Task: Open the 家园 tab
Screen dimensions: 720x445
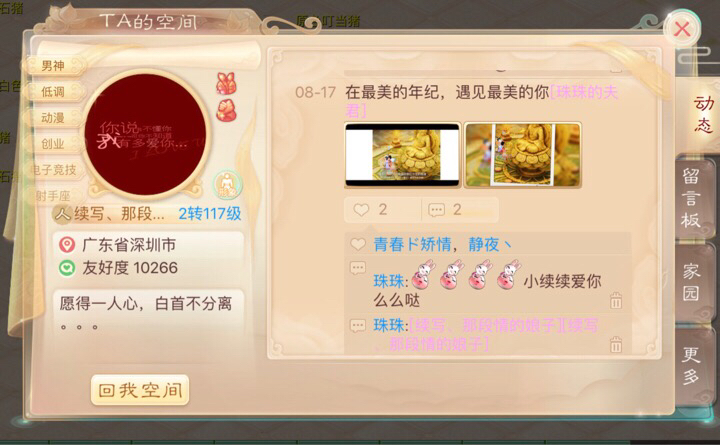Action: pos(692,282)
